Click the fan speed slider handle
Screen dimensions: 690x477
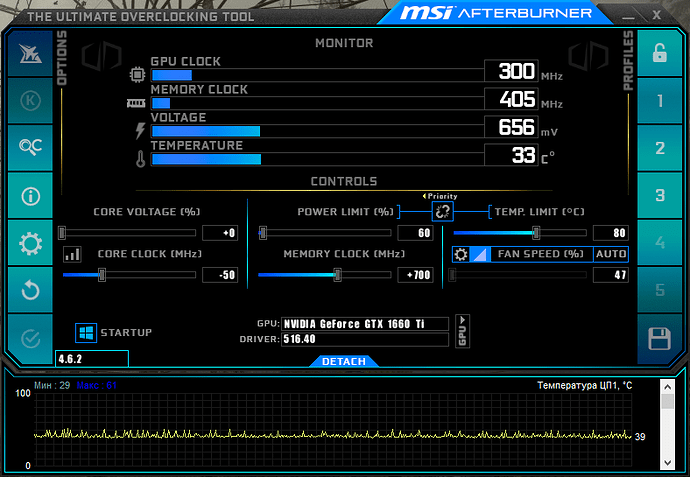point(452,275)
